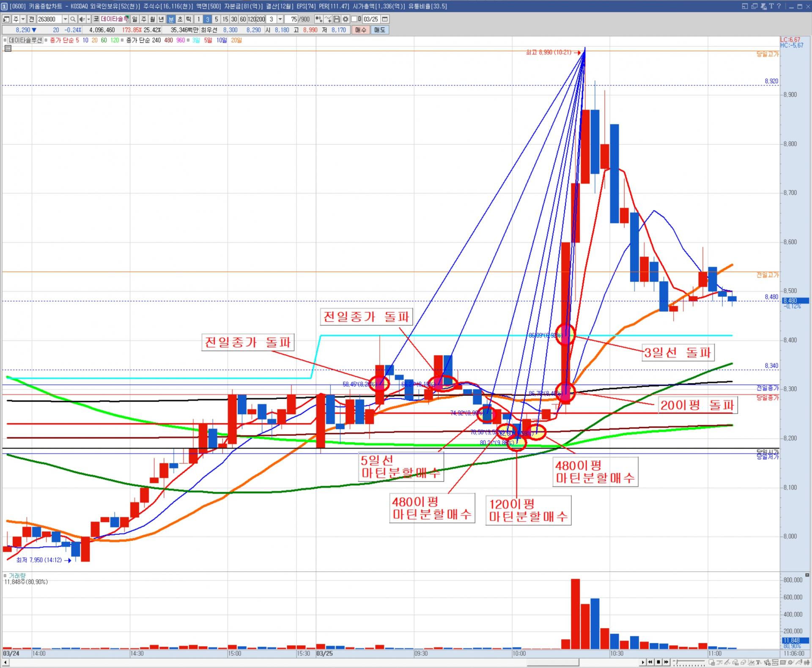Image resolution: width=812 pixels, height=668 pixels.
Task: Toggle the 종가 단순 5 indicator checkbox
Action: [x=46, y=40]
